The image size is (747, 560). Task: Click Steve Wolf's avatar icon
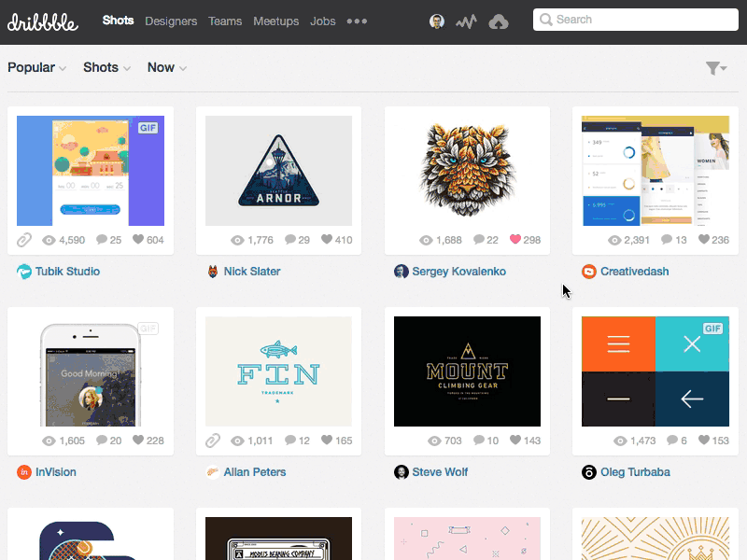pyautogui.click(x=402, y=472)
